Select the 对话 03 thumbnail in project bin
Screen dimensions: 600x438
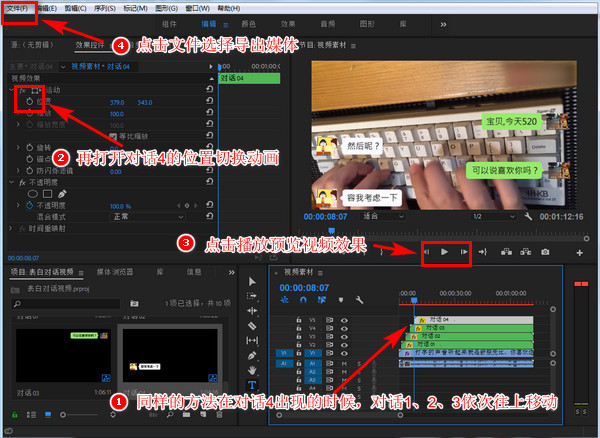63,355
